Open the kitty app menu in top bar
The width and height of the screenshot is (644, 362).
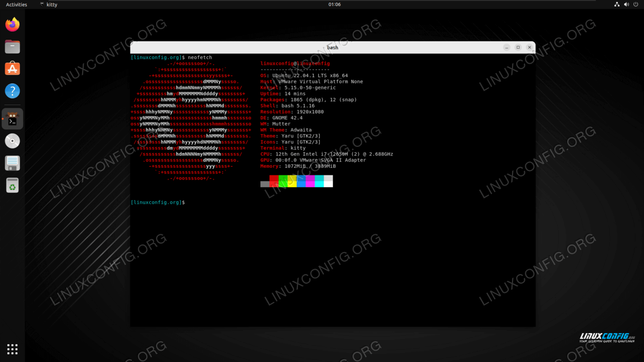[x=49, y=4]
